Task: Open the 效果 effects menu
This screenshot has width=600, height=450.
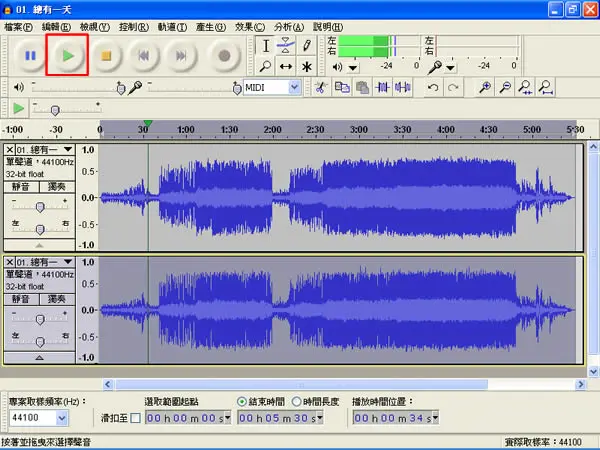Action: coord(249,27)
